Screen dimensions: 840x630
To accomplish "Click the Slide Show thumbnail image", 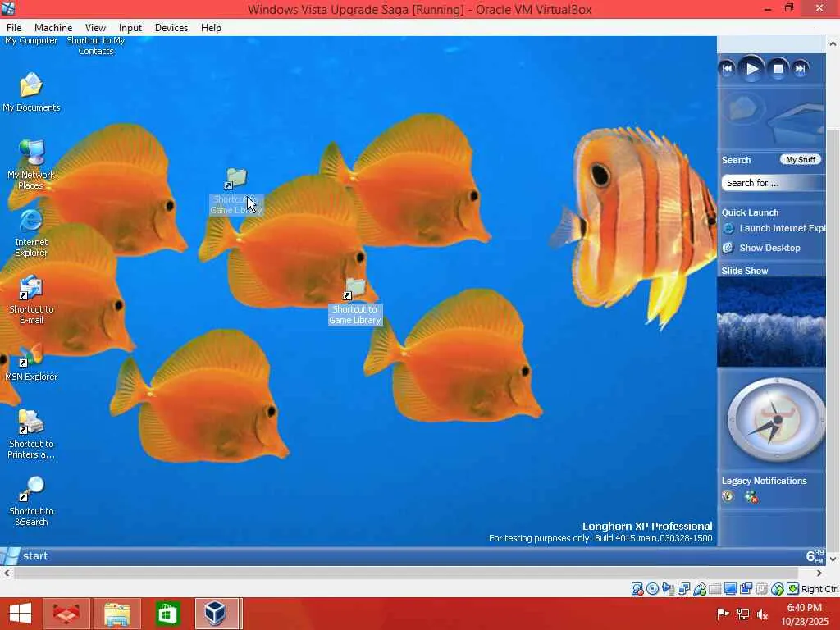I will point(771,322).
